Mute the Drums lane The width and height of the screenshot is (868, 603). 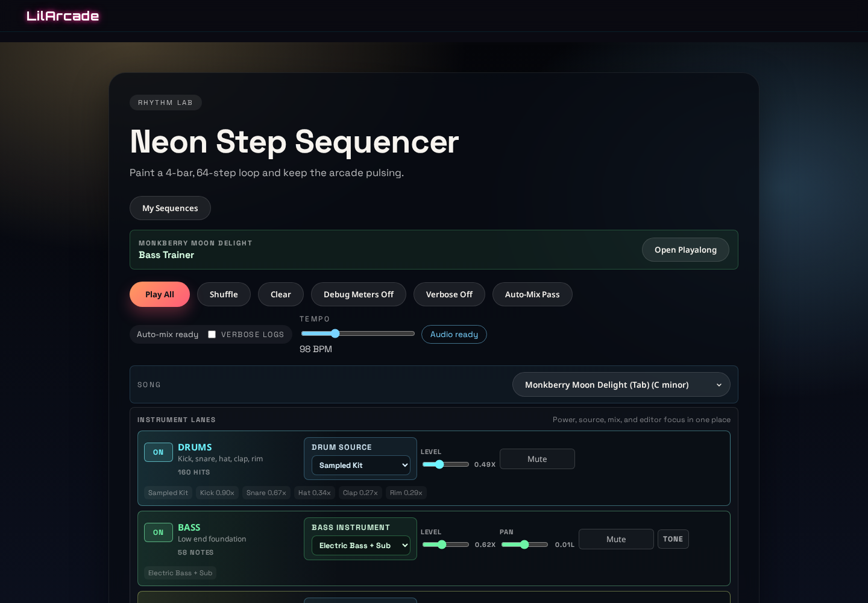click(x=537, y=459)
